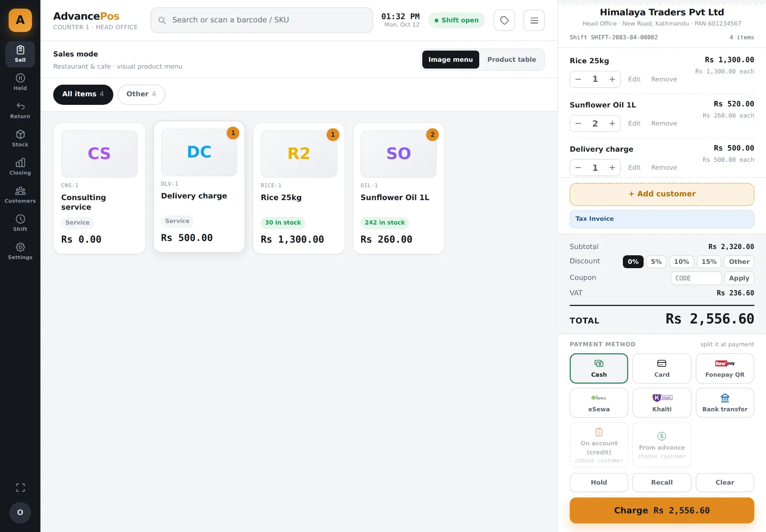The width and height of the screenshot is (766, 532).
Task: Add a customer to the sale
Action: [x=662, y=194]
